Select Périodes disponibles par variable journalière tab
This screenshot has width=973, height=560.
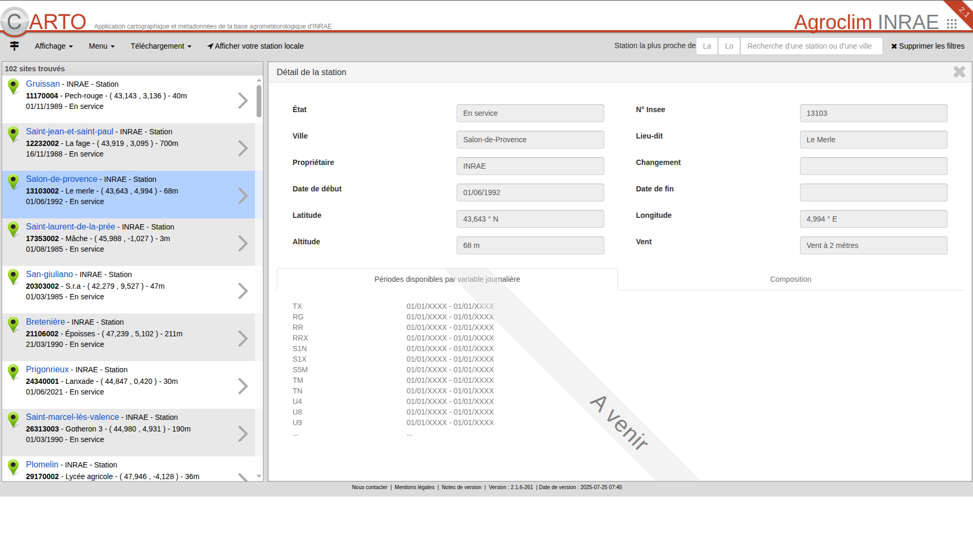tap(447, 279)
